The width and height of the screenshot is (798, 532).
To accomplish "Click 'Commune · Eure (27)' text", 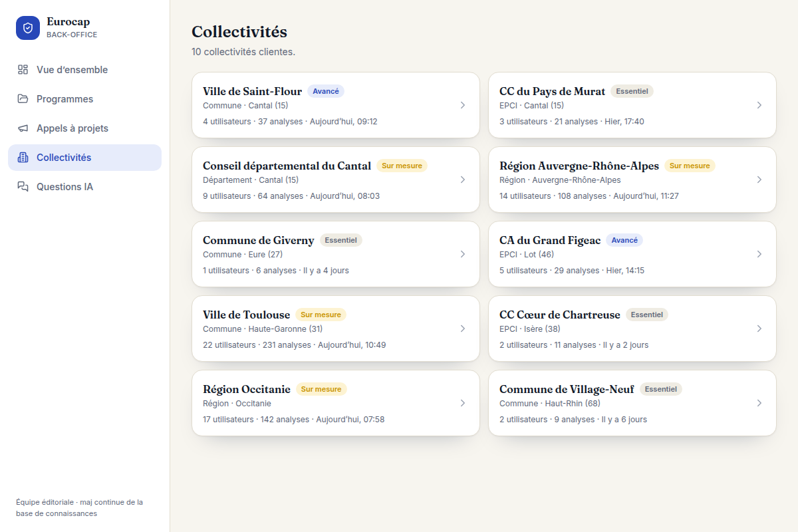I will (243, 255).
